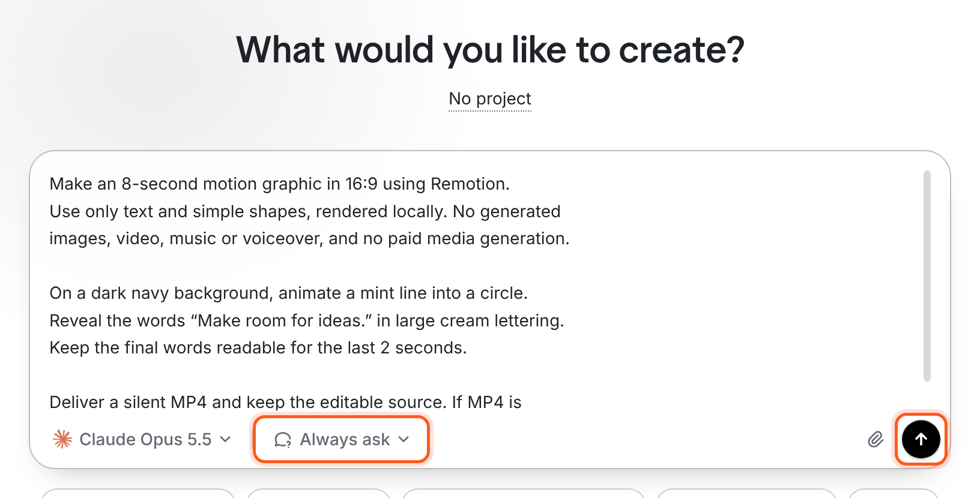Click the heading "What would you like to create?"
The image size is (980, 498).
490,50
